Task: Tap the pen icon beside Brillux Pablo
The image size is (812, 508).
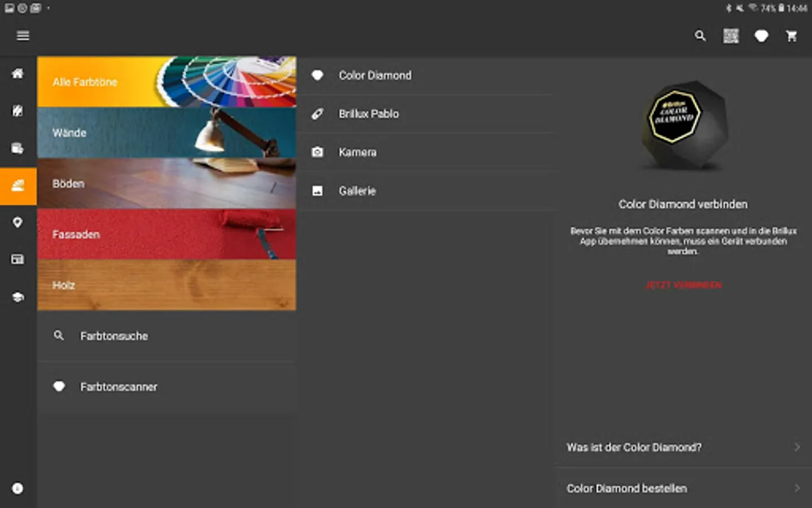Action: [317, 113]
